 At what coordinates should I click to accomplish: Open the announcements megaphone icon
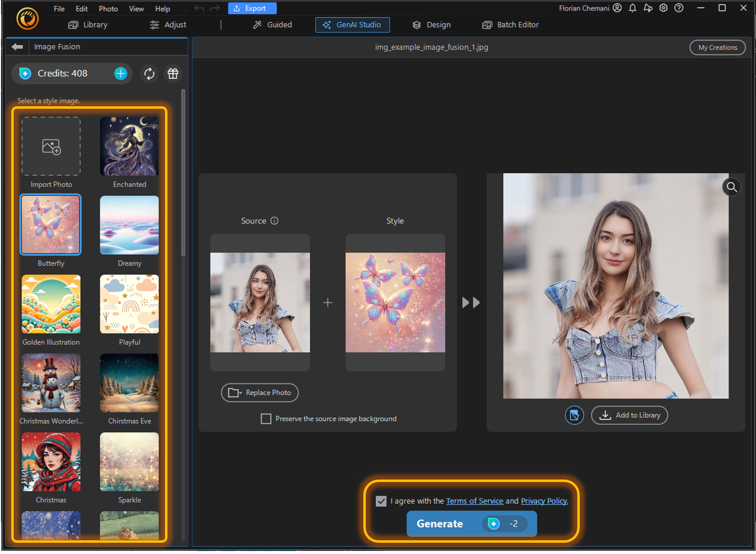coord(648,8)
